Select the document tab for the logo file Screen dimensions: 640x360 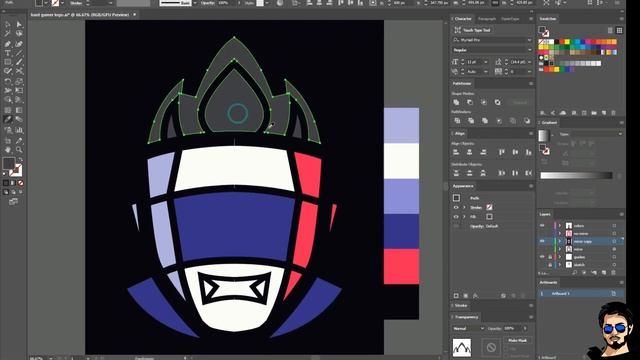[x=80, y=15]
